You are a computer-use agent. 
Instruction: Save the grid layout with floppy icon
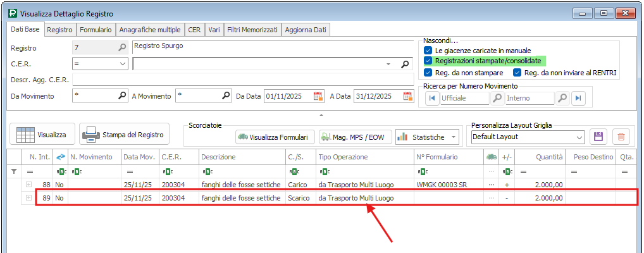click(x=597, y=137)
